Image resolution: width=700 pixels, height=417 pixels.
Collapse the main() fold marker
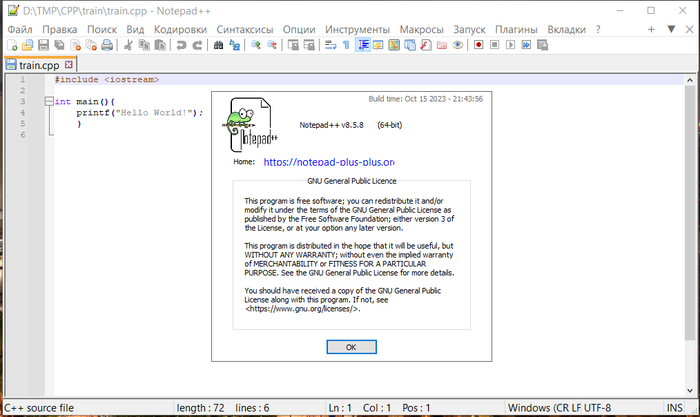click(x=47, y=102)
